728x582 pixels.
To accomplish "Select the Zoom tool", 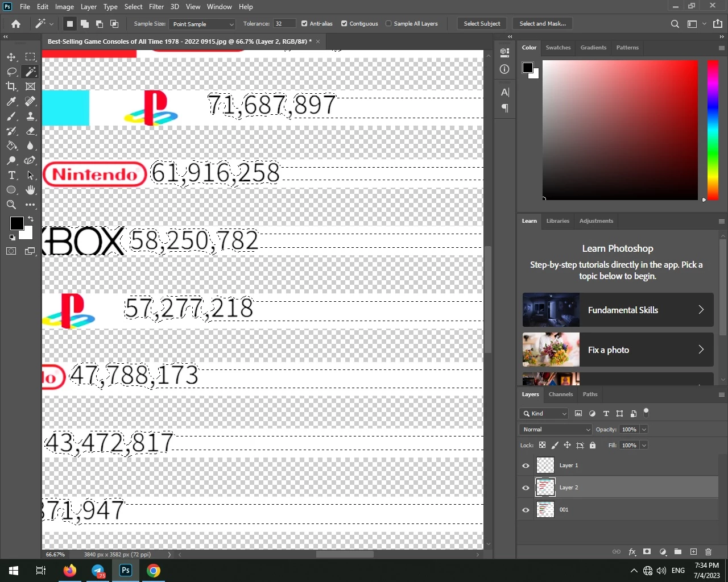I will click(x=11, y=205).
